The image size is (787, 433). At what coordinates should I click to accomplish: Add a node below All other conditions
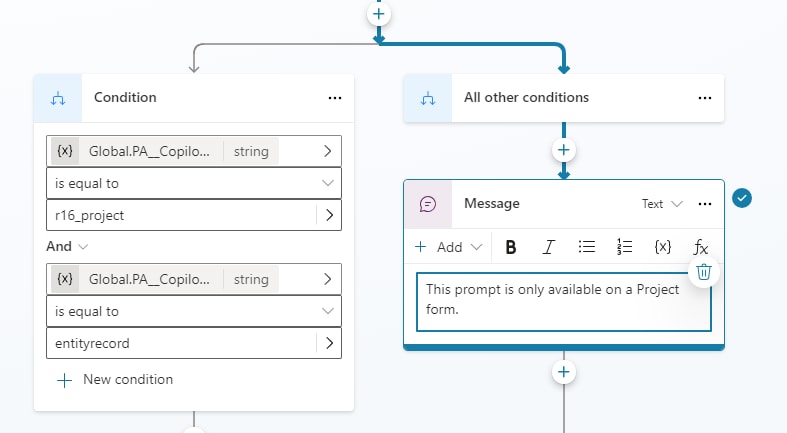click(x=564, y=150)
